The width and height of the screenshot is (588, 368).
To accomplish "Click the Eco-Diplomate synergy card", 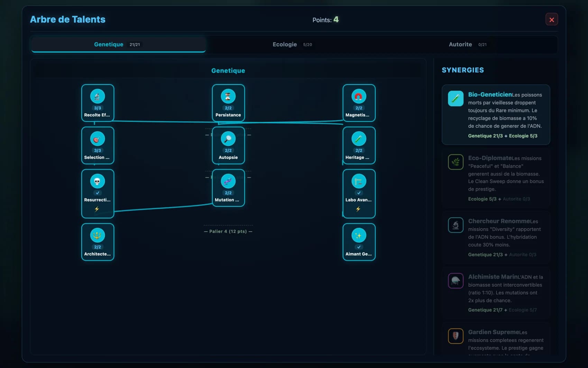I will pos(496,178).
